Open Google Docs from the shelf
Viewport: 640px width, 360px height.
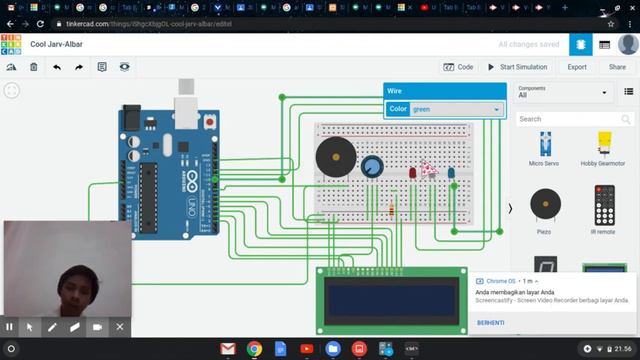pyautogui.click(x=280, y=349)
